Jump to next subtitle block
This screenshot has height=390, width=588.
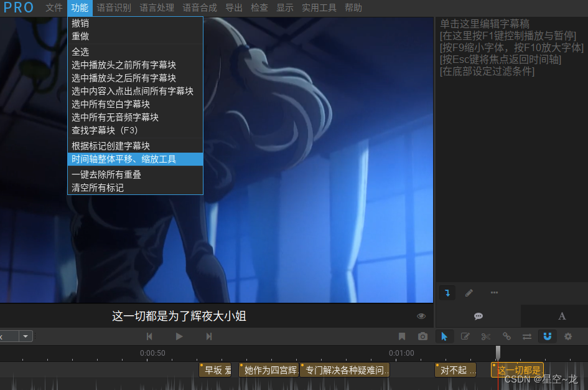[209, 336]
